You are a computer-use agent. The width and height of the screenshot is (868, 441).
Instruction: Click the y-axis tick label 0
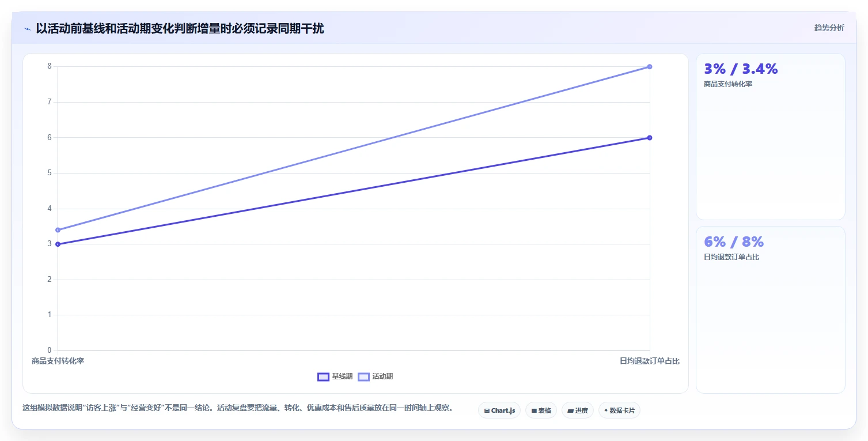[50, 350]
